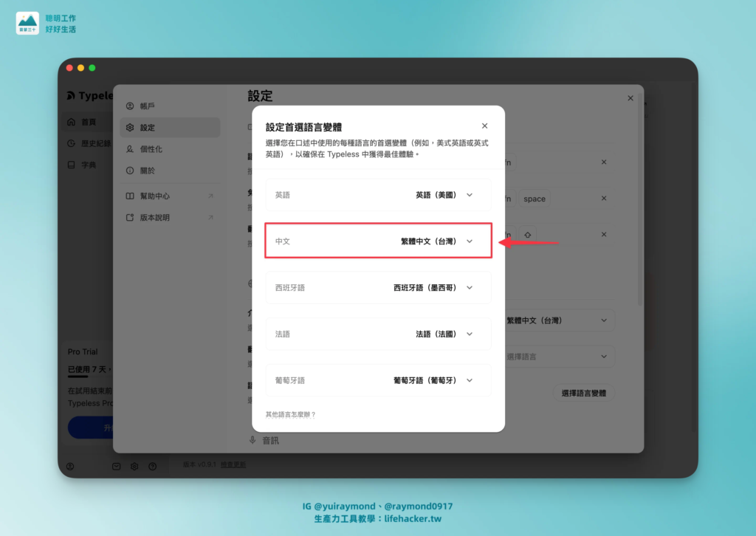Open the envelope feedback icon at bottom

[x=116, y=466]
